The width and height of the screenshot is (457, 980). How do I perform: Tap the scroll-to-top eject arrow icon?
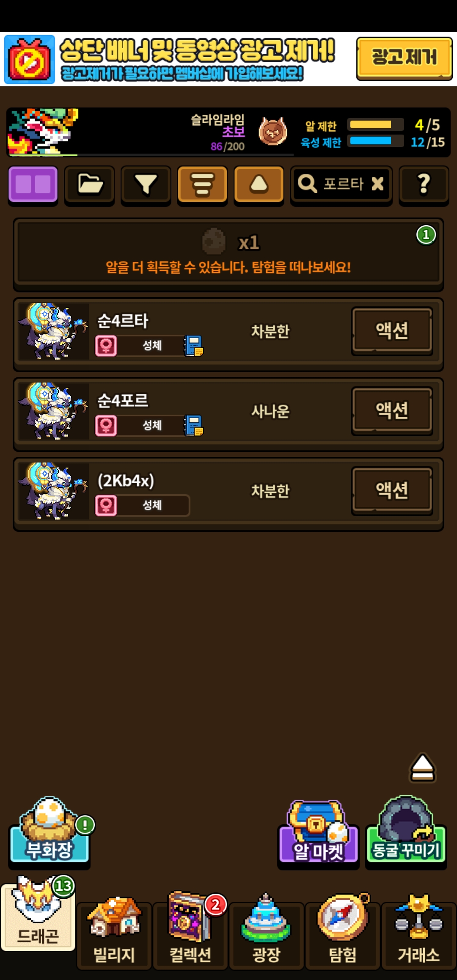(422, 767)
